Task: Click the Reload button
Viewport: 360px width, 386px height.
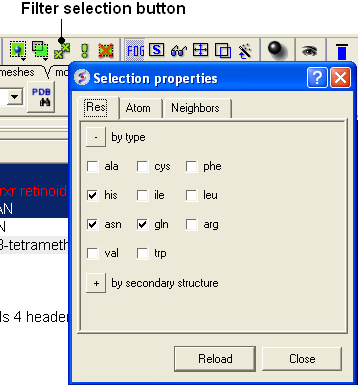Action: tap(215, 359)
